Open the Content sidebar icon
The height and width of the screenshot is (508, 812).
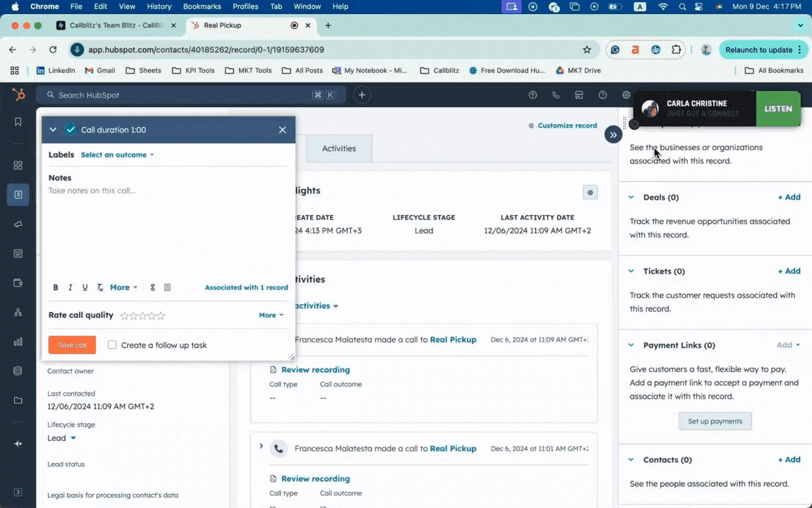18,253
